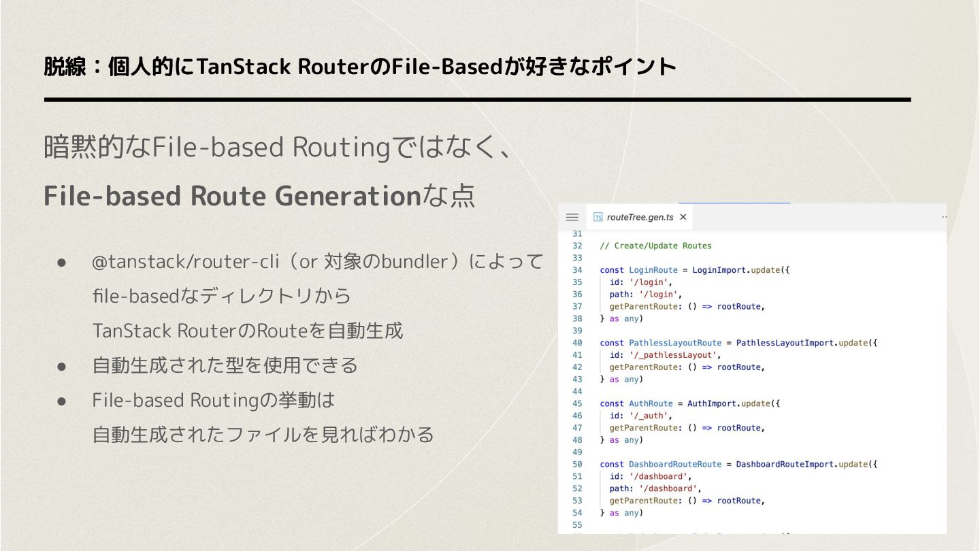Image resolution: width=980 pixels, height=551 pixels.
Task: Click the text '暗黙的なFile-based Routingではなく、'
Action: point(277,147)
